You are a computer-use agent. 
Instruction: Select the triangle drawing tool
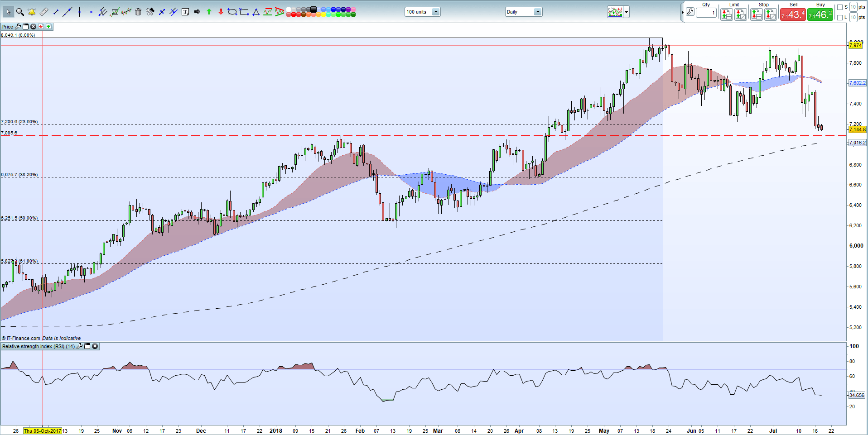(256, 12)
